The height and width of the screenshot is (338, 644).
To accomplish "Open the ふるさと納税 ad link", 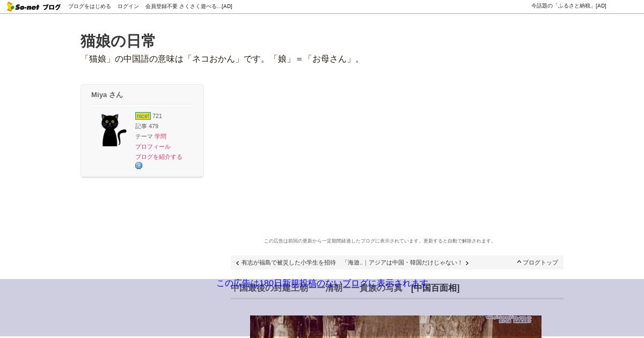I will [x=569, y=6].
